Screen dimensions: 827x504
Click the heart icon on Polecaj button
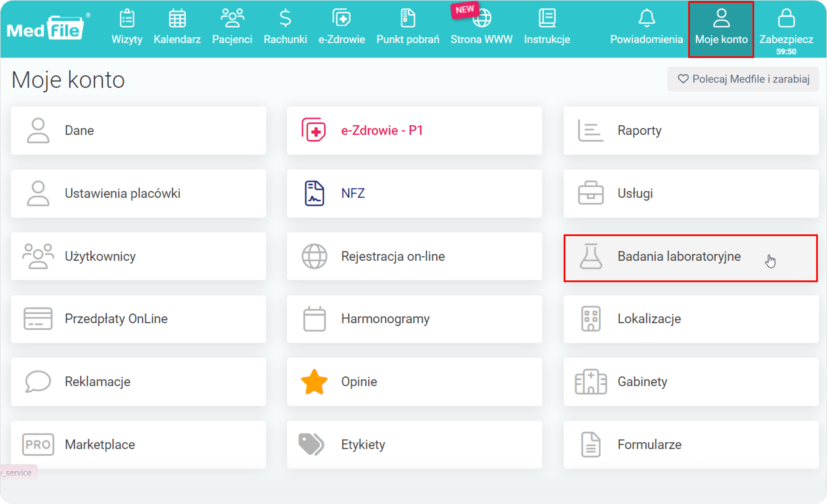(683, 79)
